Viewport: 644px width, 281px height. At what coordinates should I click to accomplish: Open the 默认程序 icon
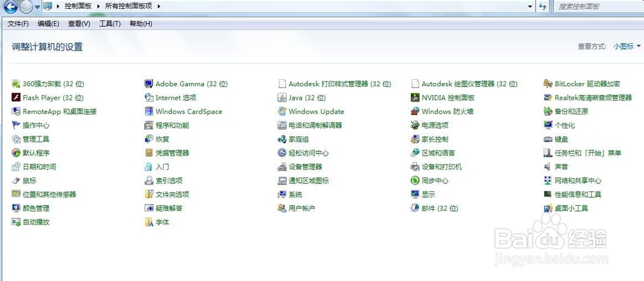(x=16, y=153)
